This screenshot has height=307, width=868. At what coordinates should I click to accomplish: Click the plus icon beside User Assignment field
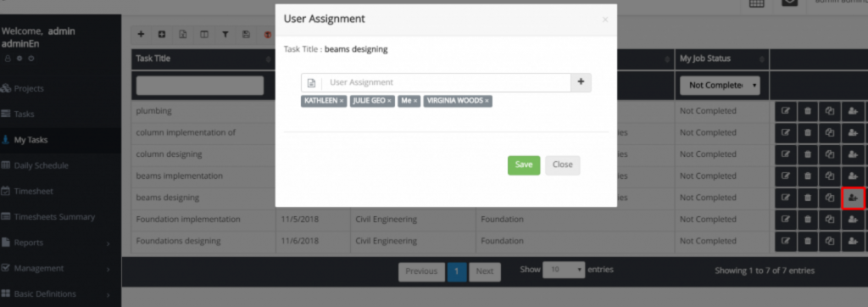(x=581, y=82)
